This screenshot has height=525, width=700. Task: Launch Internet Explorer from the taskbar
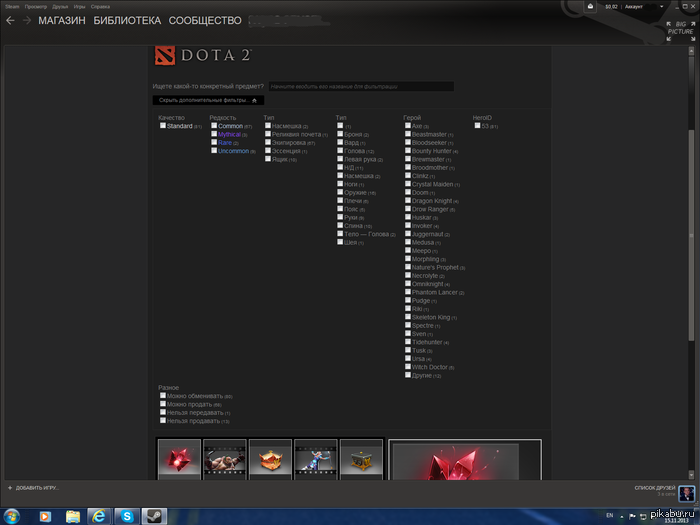point(99,515)
